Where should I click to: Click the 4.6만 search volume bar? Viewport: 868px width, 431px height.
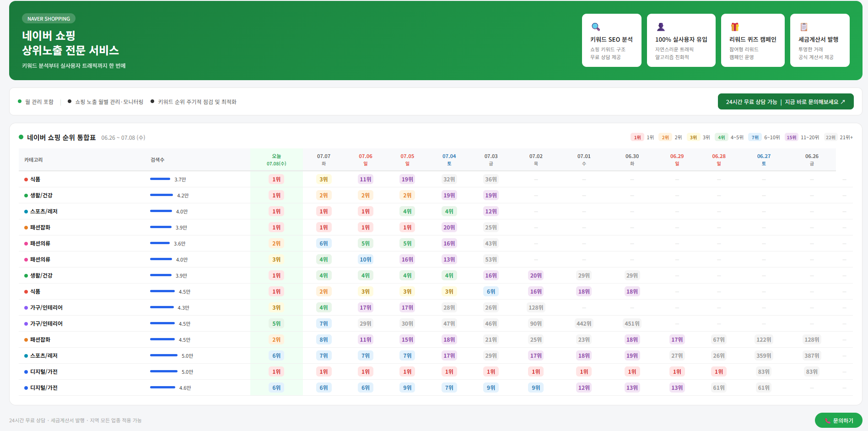click(x=162, y=387)
